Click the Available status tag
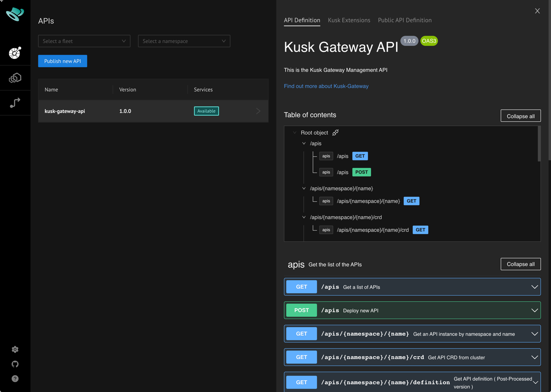This screenshot has width=551, height=392. tap(206, 111)
